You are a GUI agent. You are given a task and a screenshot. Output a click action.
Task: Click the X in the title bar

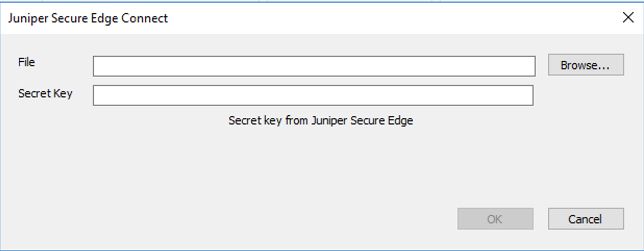(628, 18)
